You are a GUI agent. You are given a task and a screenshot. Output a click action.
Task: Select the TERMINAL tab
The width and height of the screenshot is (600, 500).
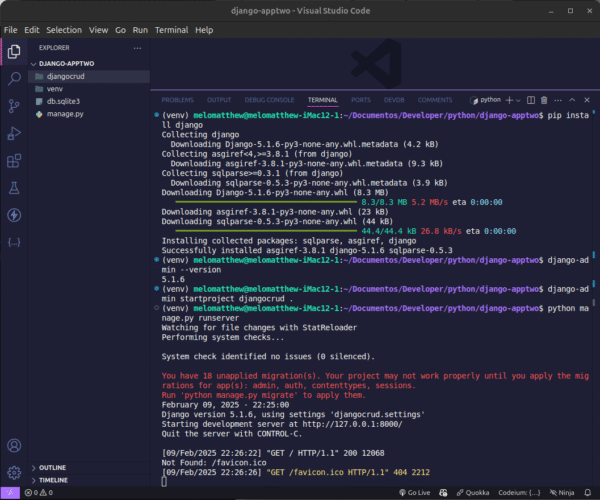[x=323, y=100]
